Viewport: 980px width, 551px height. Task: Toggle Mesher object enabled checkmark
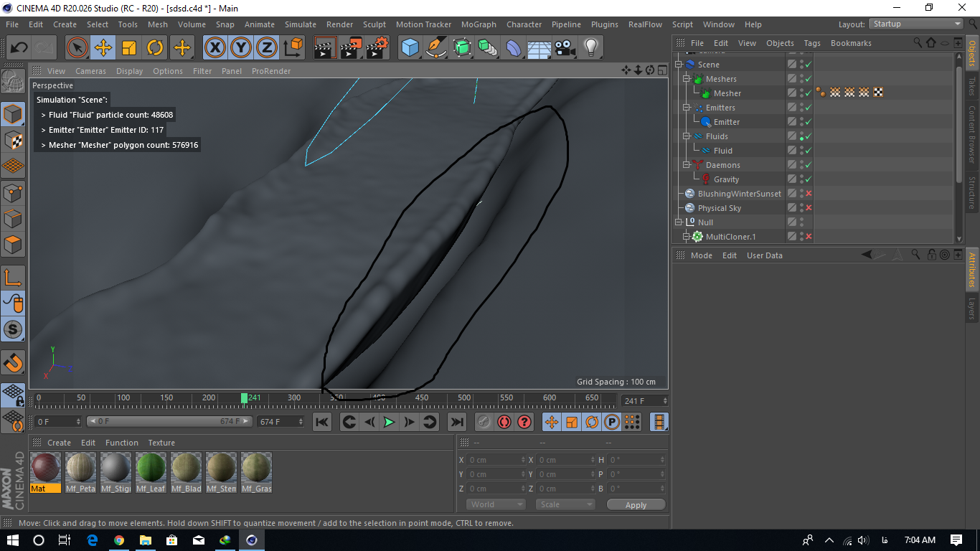[x=809, y=93]
